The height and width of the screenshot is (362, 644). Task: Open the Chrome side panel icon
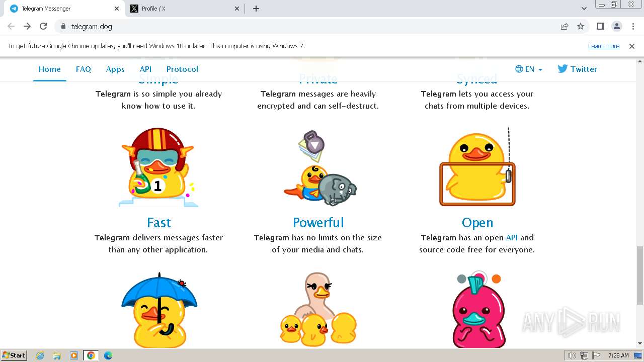click(601, 26)
